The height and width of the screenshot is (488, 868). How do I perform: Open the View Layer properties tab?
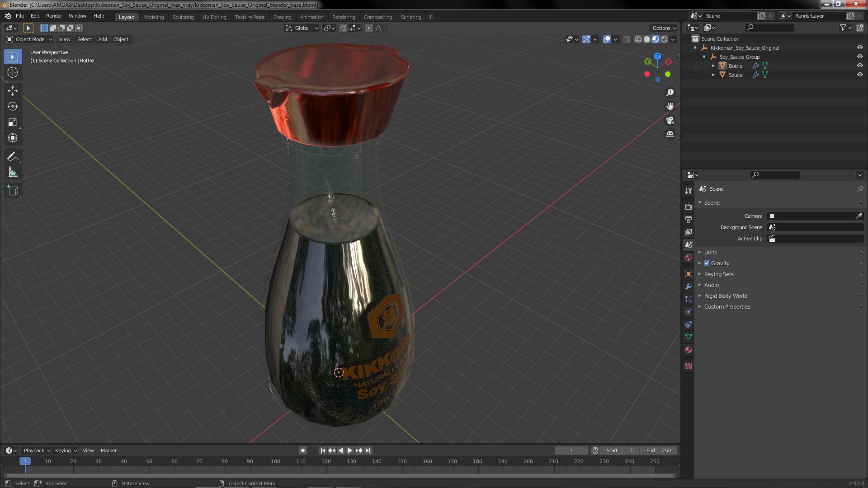689,232
